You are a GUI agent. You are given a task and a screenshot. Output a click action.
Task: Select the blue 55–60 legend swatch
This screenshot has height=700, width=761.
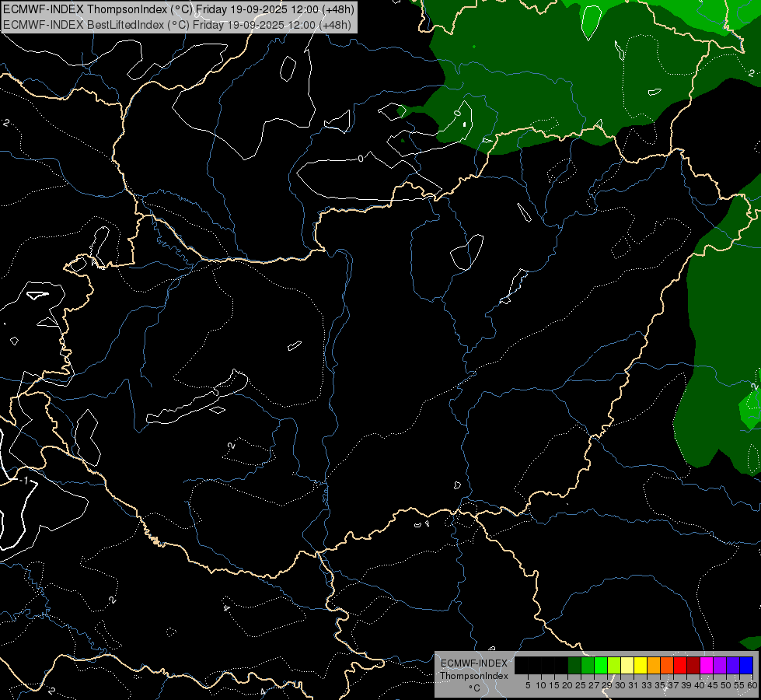click(746, 665)
